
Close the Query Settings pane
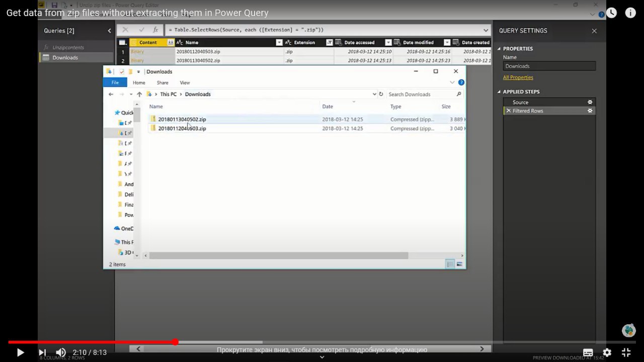tap(594, 31)
